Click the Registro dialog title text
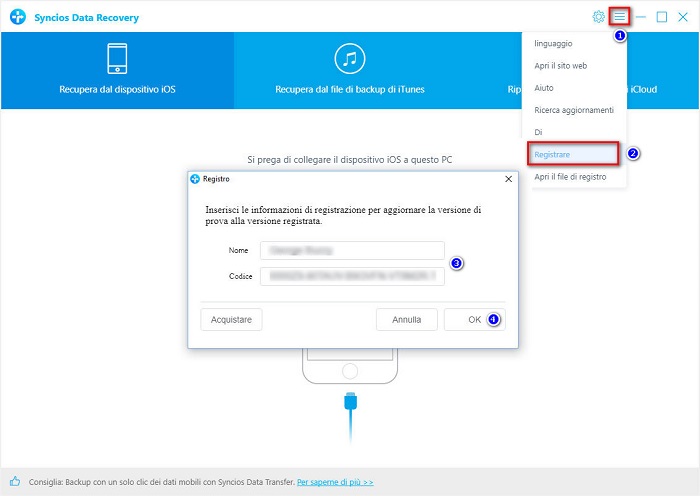 pyautogui.click(x=216, y=179)
